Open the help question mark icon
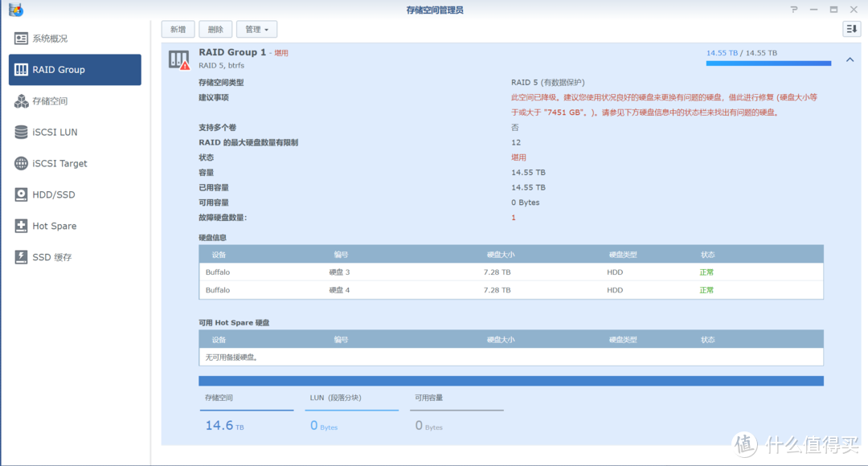 pyautogui.click(x=794, y=10)
